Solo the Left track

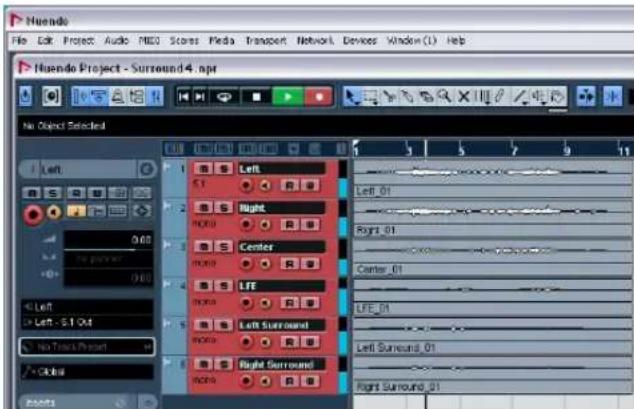tap(224, 169)
